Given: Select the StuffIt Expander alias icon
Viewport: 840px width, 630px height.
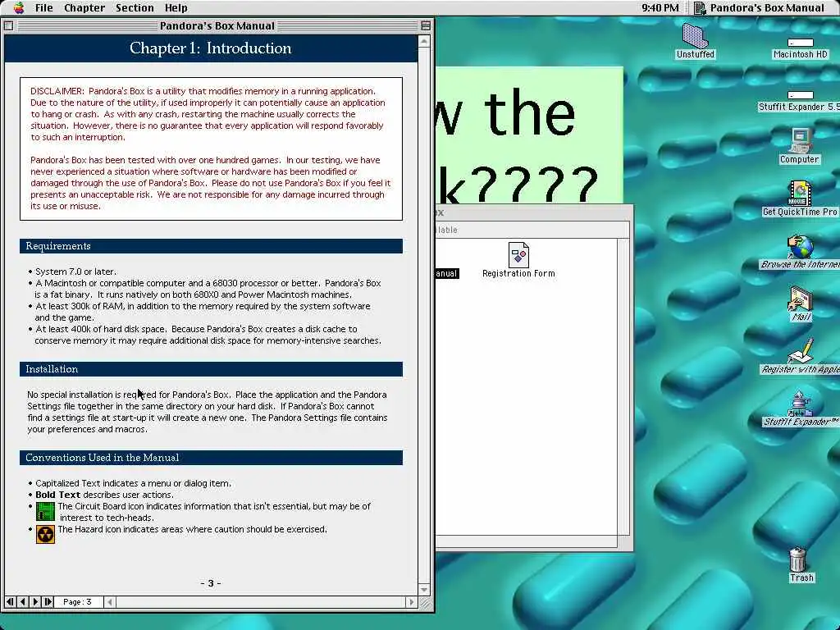Looking at the screenshot, I should tap(800, 404).
